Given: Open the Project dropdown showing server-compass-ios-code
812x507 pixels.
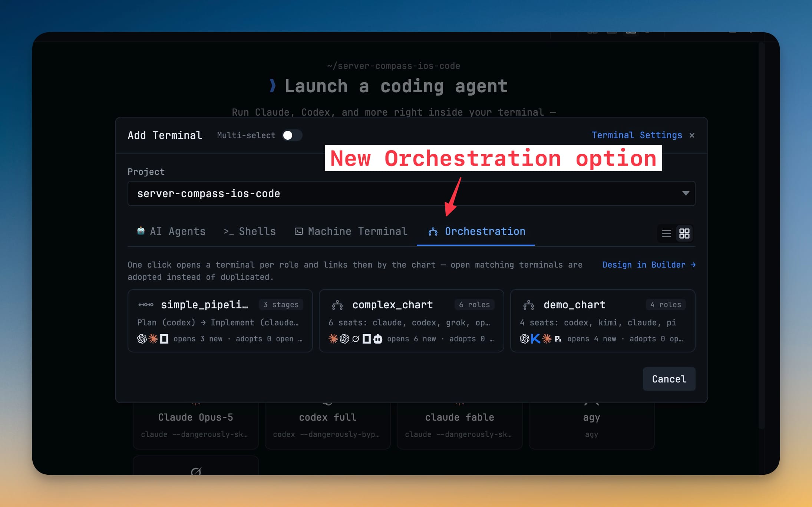Looking at the screenshot, I should point(411,193).
